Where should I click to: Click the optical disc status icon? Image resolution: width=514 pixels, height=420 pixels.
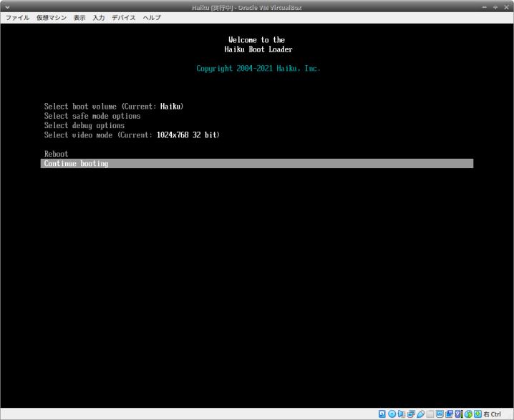392,414
